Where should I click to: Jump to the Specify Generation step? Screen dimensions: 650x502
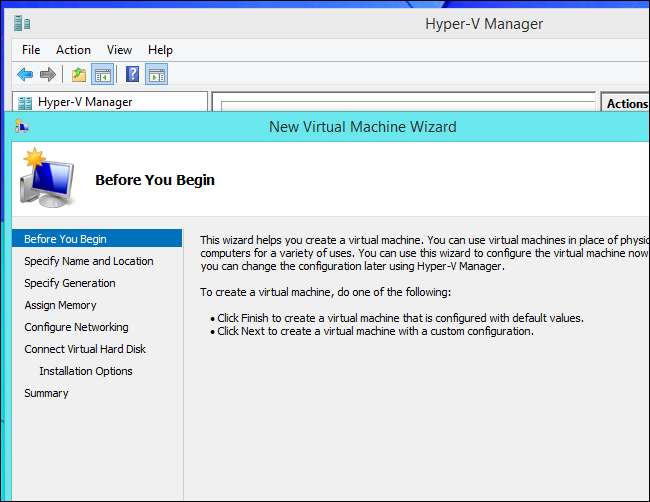tap(70, 283)
